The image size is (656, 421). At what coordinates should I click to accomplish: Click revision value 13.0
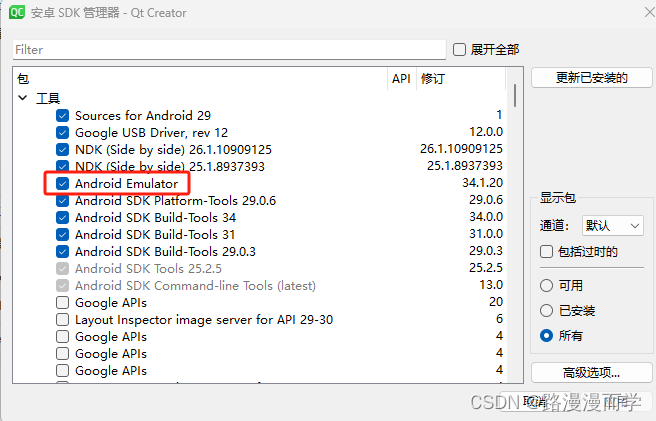click(491, 285)
